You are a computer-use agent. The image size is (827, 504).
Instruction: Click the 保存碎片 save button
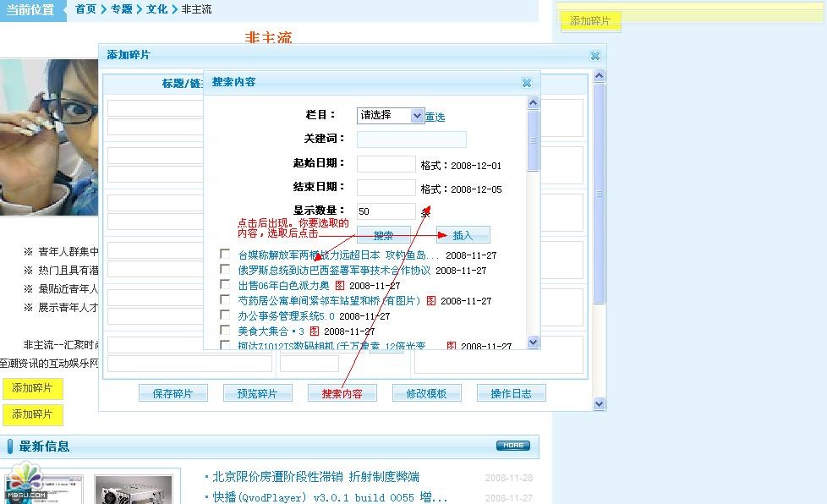tap(173, 393)
